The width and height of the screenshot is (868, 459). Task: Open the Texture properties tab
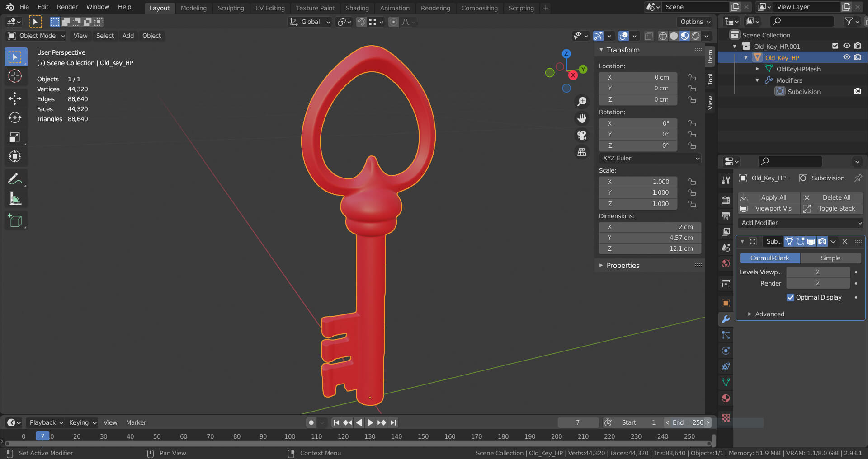coord(726,418)
